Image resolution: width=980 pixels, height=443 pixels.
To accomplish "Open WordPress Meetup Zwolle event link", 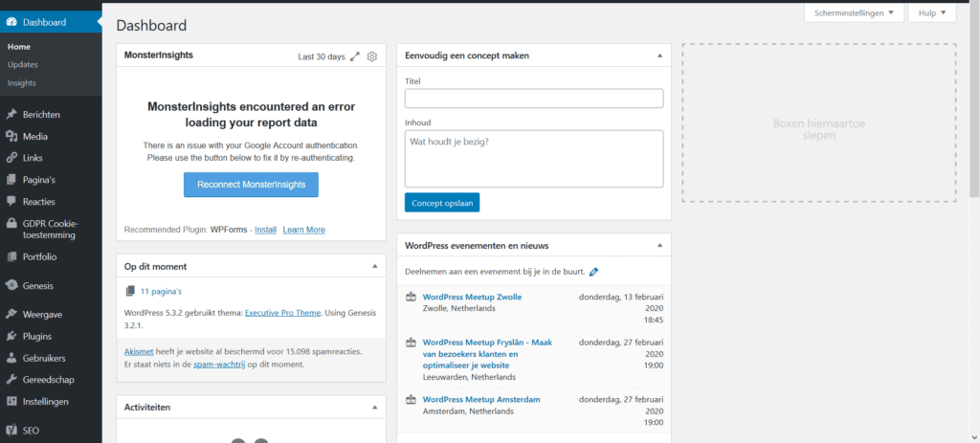I will (x=473, y=297).
